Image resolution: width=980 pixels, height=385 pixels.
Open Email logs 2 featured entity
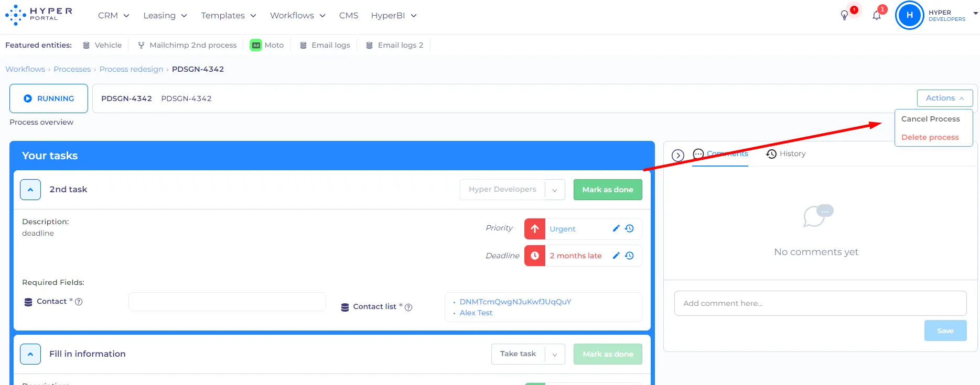[395, 45]
